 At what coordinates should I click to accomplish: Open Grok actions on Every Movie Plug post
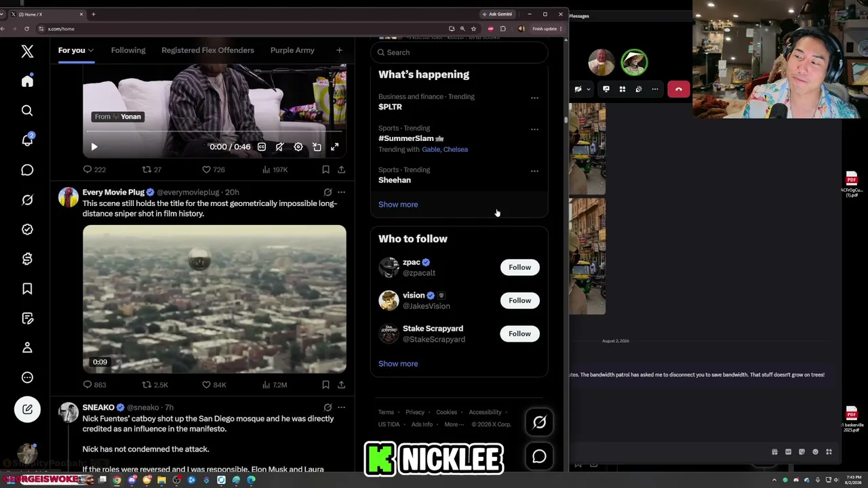(328, 192)
